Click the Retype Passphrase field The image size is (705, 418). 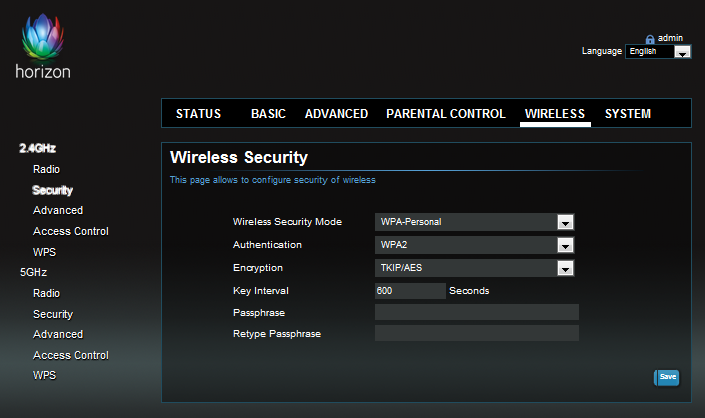(477, 334)
